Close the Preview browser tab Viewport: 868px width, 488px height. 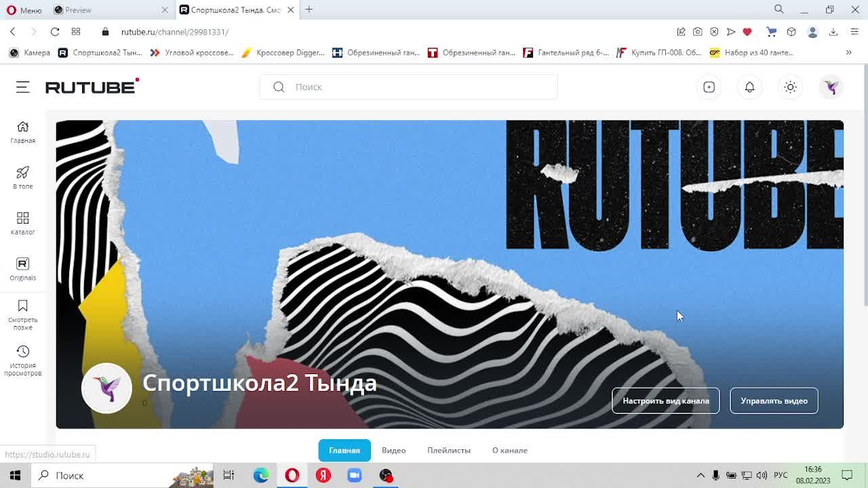coord(165,9)
